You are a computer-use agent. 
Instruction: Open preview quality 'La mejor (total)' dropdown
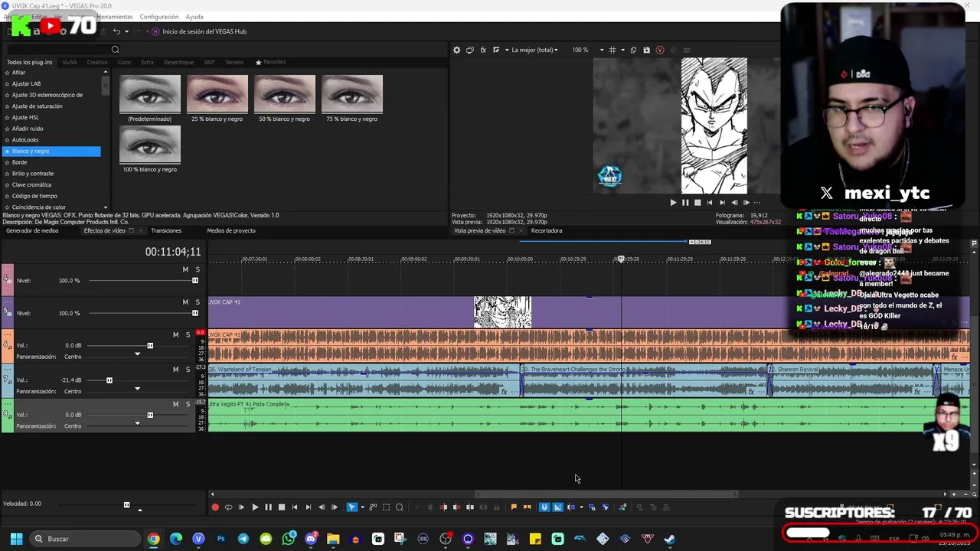(x=535, y=50)
